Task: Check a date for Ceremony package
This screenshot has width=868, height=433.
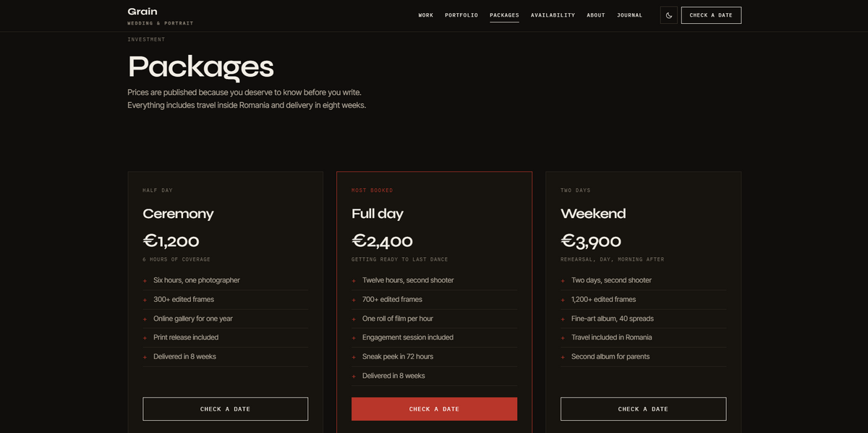Action: coord(225,409)
